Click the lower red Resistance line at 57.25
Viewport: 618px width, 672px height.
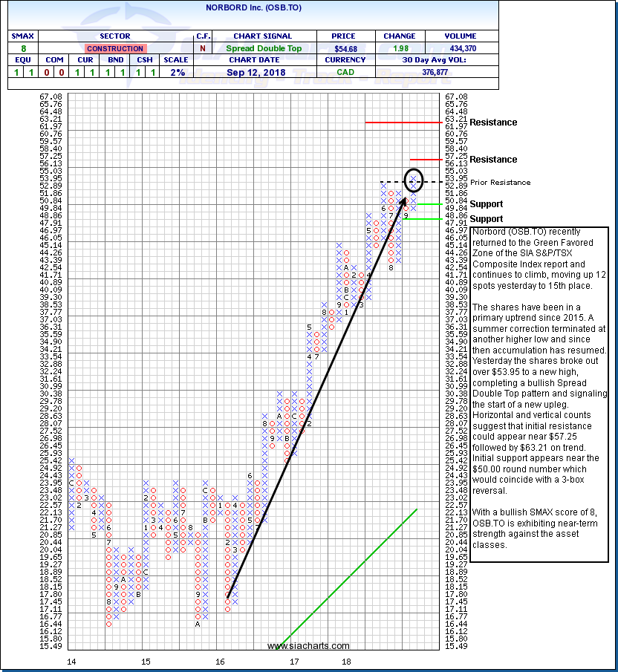(x=426, y=159)
